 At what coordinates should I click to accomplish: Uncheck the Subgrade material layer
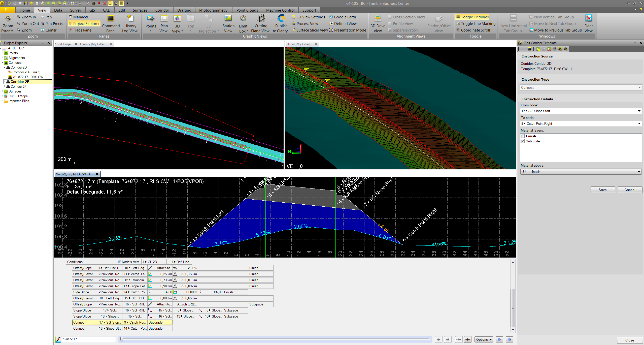coord(523,141)
